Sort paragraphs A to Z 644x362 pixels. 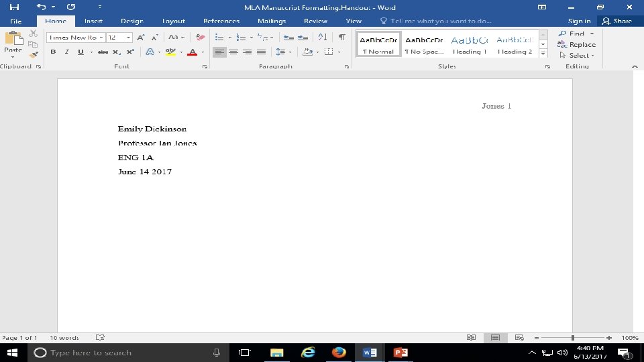[323, 38]
